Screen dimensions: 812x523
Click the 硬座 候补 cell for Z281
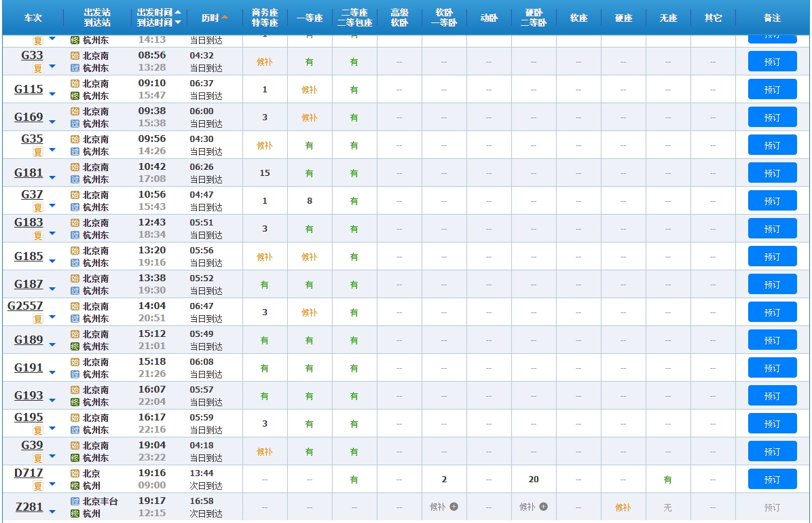[623, 507]
